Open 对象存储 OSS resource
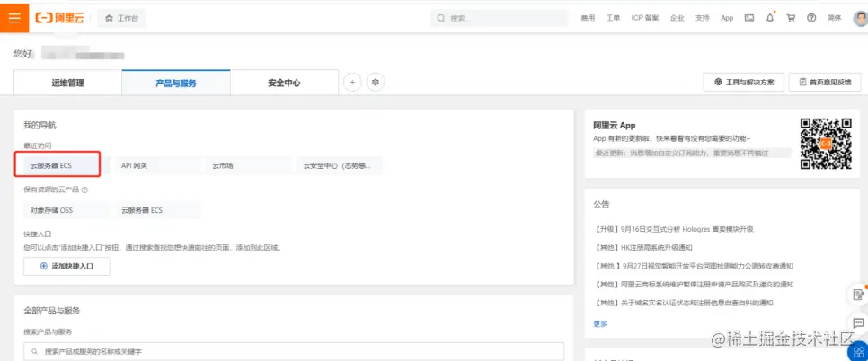 (66, 210)
